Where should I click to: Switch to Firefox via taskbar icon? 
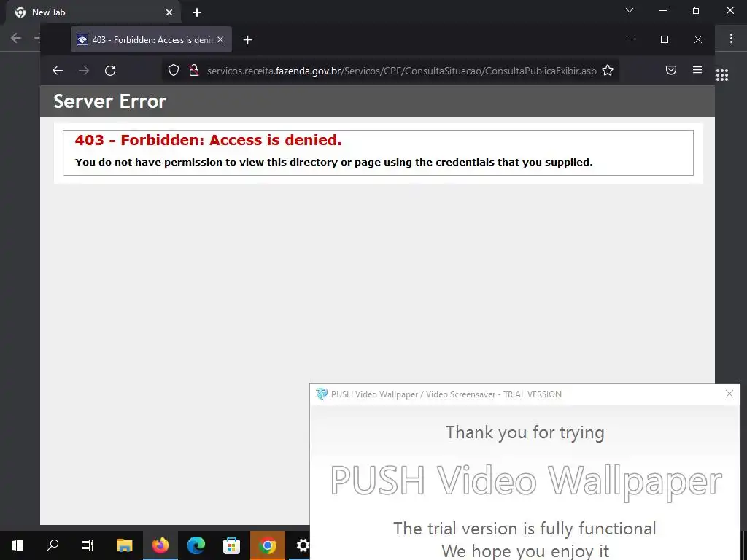click(x=160, y=545)
